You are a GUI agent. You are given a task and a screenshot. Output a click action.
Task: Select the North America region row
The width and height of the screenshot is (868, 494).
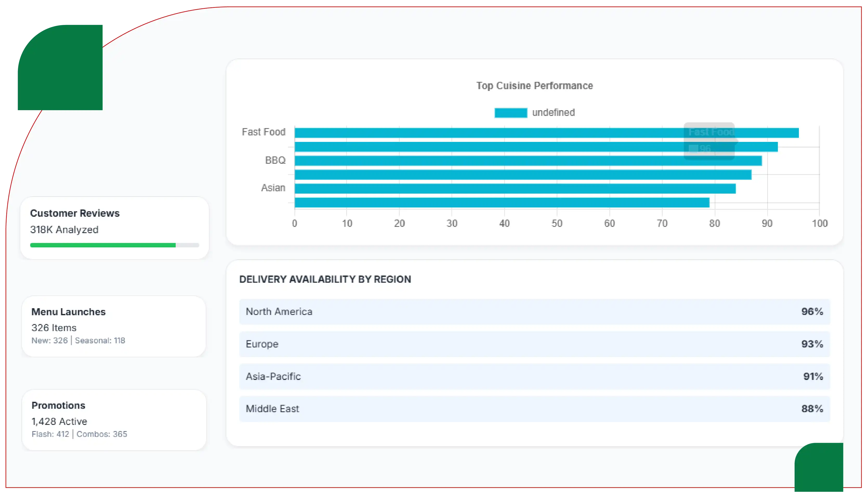pyautogui.click(x=535, y=312)
